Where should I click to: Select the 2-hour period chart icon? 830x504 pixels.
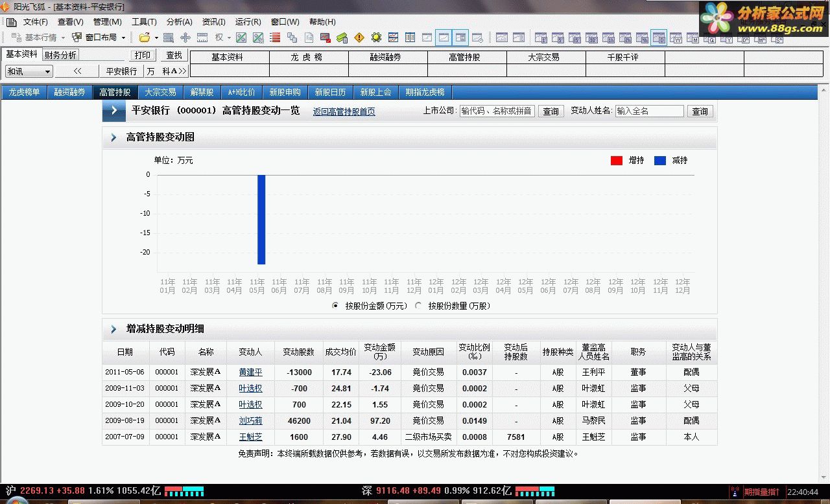pyautogui.click(x=625, y=38)
